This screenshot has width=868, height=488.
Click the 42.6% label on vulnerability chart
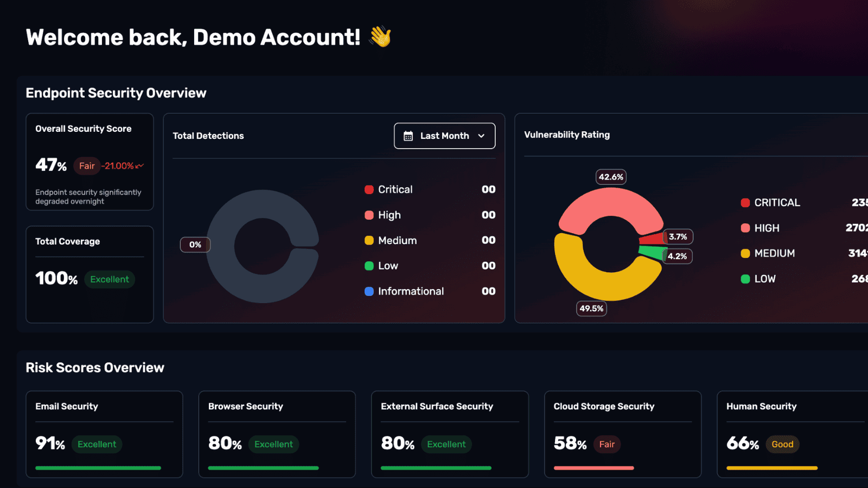(x=611, y=177)
